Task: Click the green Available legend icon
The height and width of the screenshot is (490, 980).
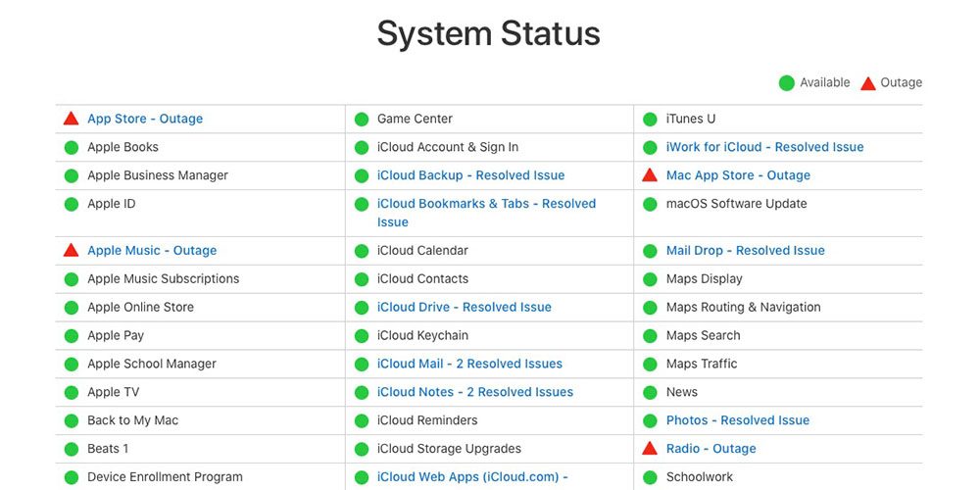Action: 786,83
